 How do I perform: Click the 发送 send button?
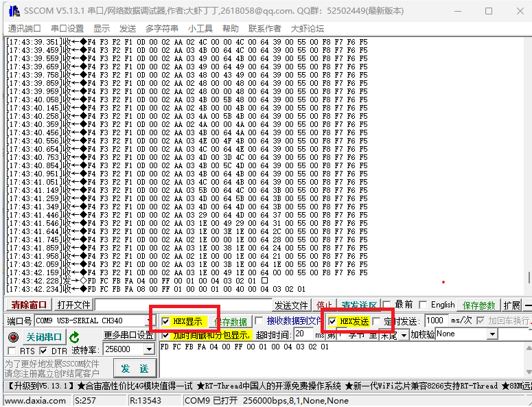coord(135,369)
